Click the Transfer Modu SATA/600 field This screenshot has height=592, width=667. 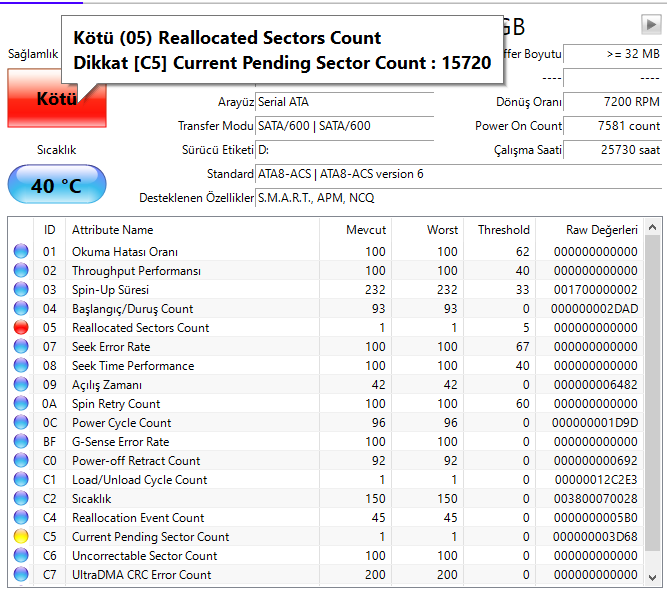tap(345, 126)
